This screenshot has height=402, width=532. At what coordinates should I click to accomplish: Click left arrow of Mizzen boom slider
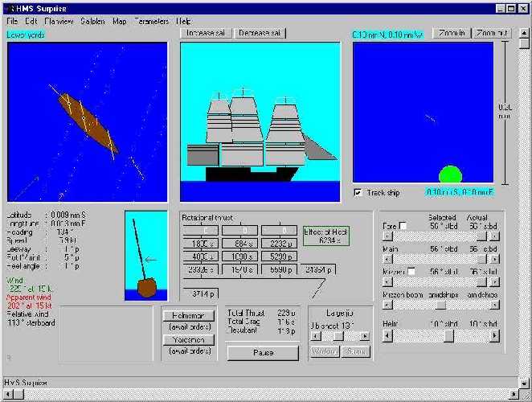[x=387, y=305]
